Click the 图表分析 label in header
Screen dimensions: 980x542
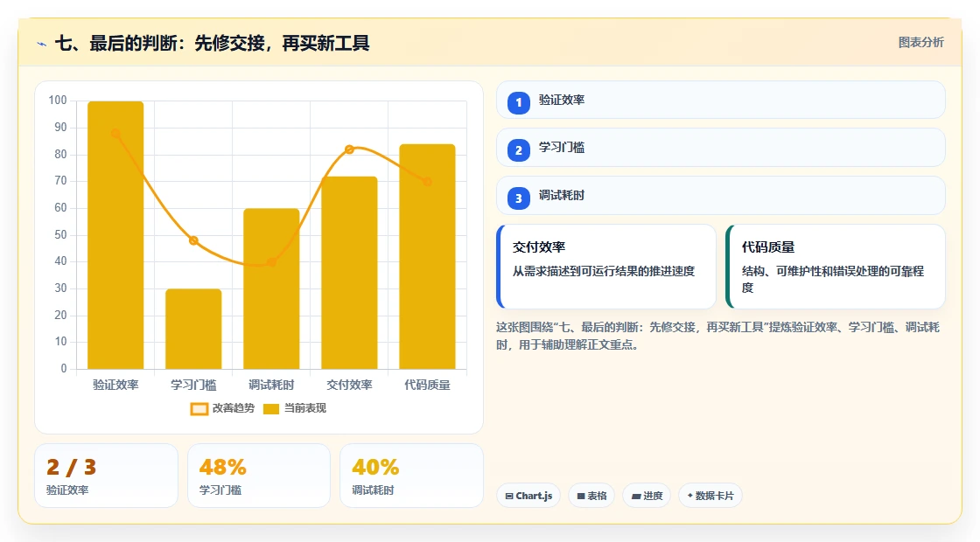pyautogui.click(x=920, y=43)
